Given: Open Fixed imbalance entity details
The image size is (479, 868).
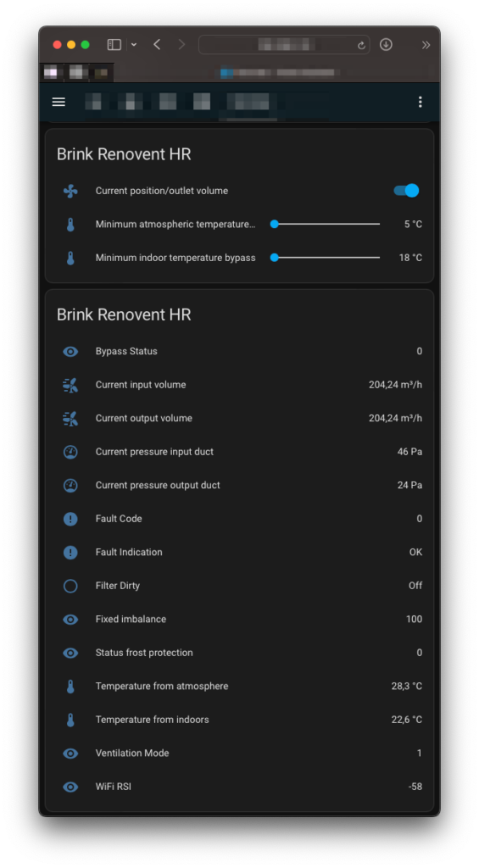Looking at the screenshot, I should coord(239,620).
